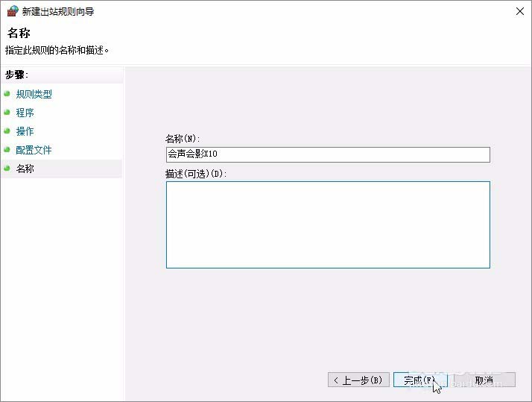Close the 新建出站规则向导 window

519,11
